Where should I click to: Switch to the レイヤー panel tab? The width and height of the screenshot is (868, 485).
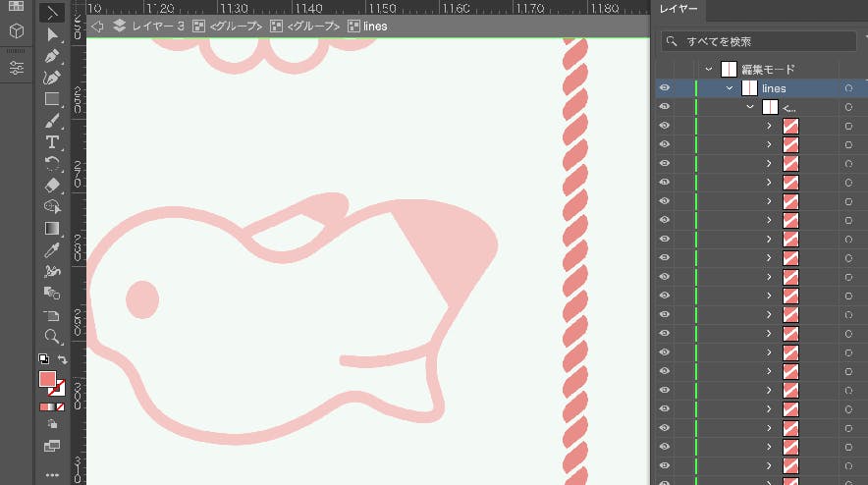coord(678,9)
